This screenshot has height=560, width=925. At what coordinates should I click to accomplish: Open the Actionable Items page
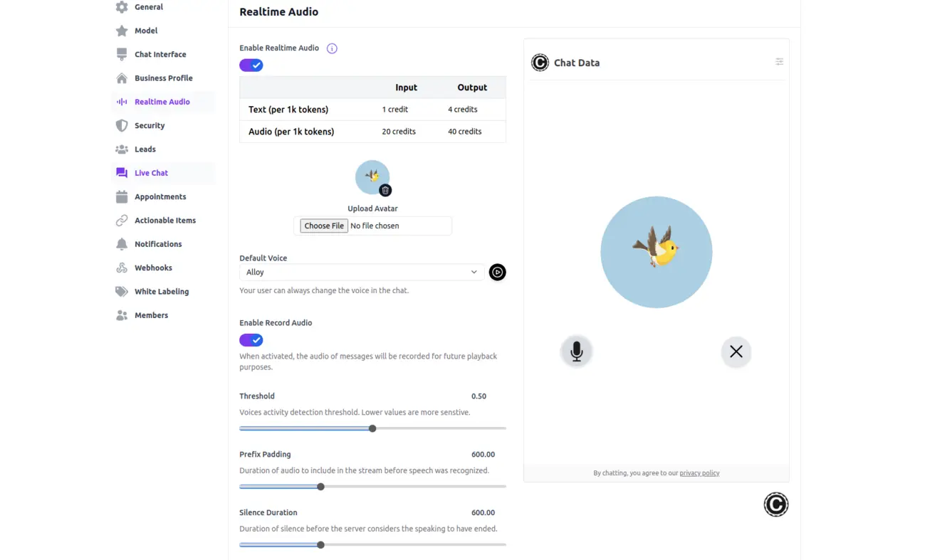click(165, 220)
